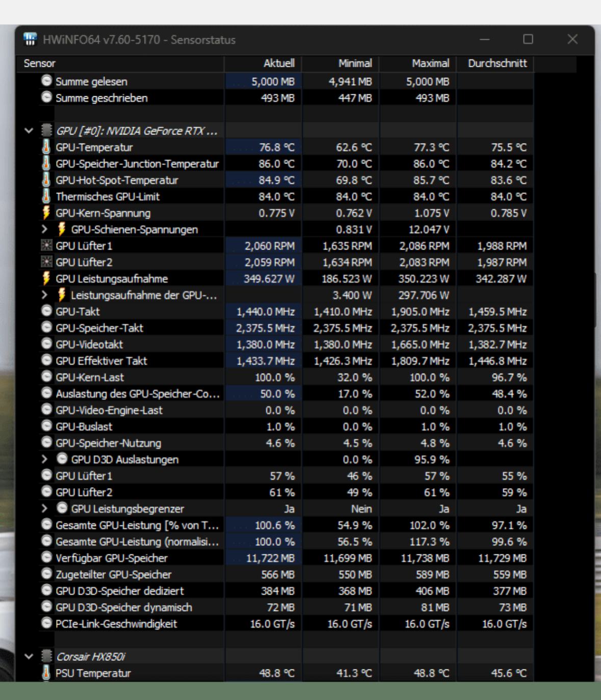
Task: Click the minimum Summe geschrieben value 447 MB
Action: click(x=355, y=98)
